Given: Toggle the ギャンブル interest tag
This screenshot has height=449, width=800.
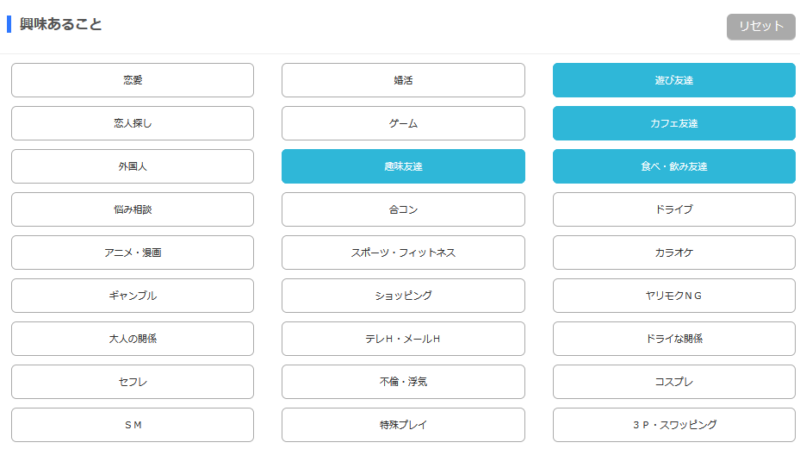Looking at the screenshot, I should coord(133,295).
